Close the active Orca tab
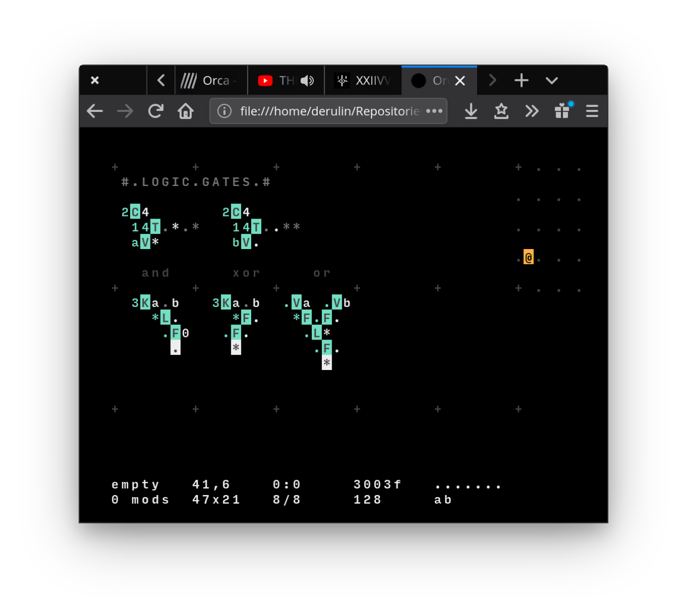This screenshot has width=687, height=616. (460, 81)
